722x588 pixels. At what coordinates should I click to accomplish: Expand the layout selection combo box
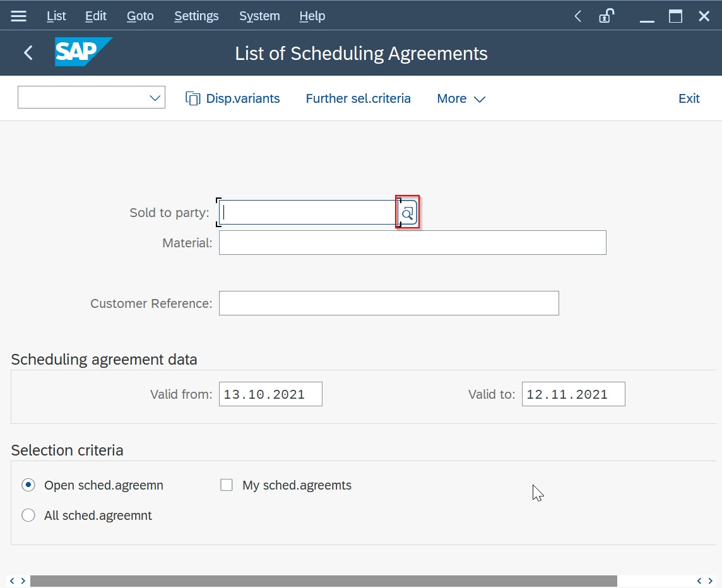coord(153,98)
